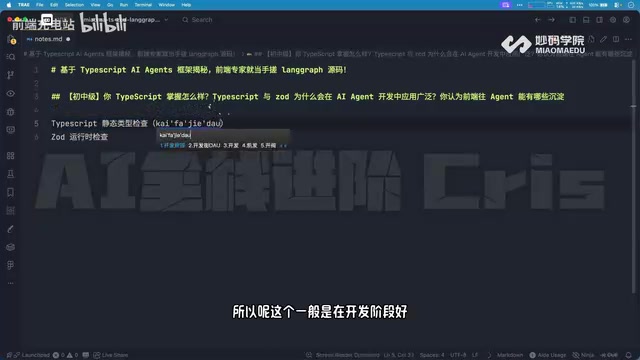This screenshot has height=360, width=640.
Task: Click the edit pencil icon in editor toolbar
Action: coord(603,39)
